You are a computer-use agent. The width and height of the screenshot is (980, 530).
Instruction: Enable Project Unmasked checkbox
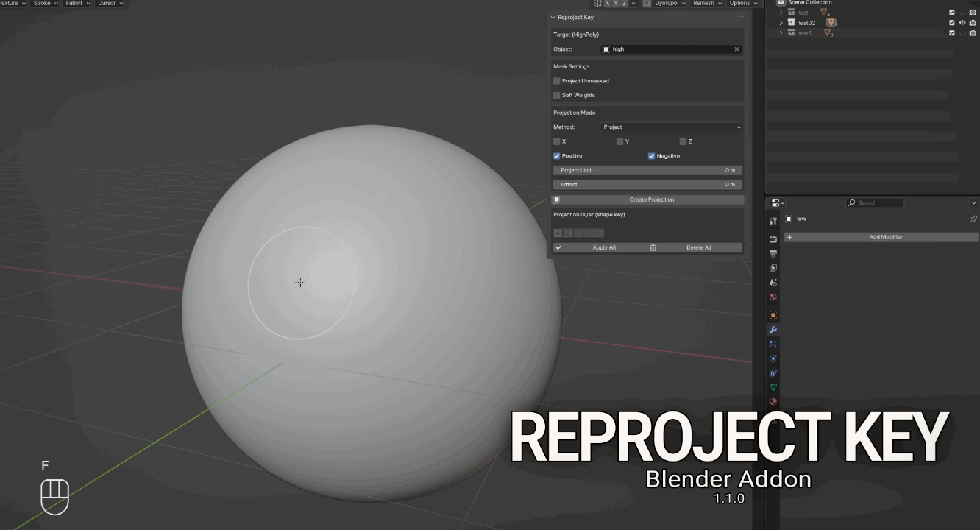tap(557, 81)
